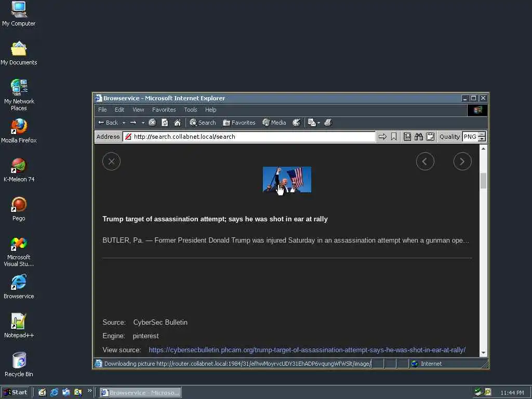Click the Quality PNG value field
The width and height of the screenshot is (532, 399).
470,137
